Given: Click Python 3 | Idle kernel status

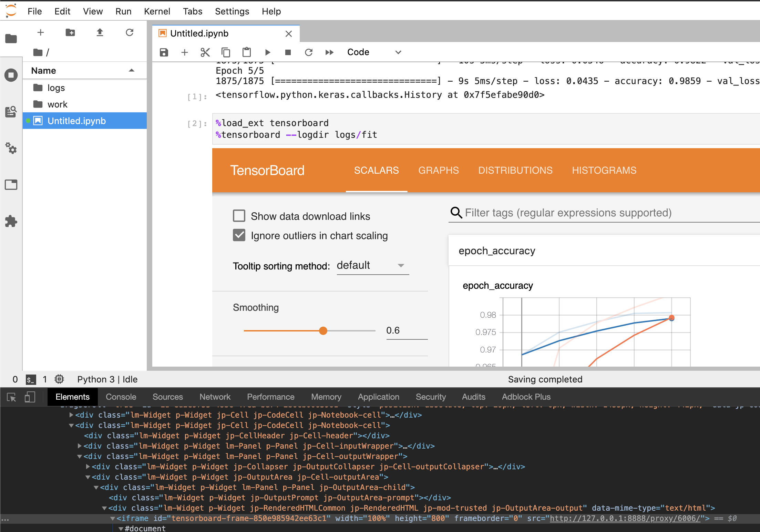Looking at the screenshot, I should tap(107, 379).
